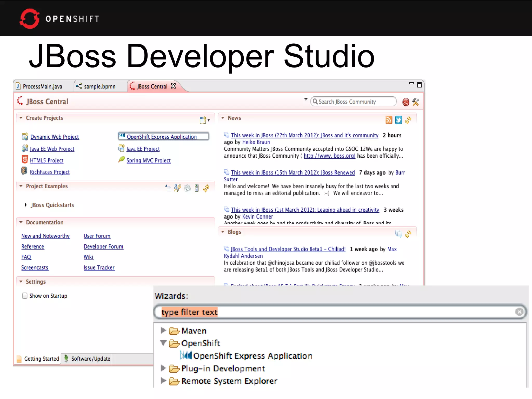Click the Maven folder icon in Wizards
Screen dimensions: 532x399
(x=174, y=331)
